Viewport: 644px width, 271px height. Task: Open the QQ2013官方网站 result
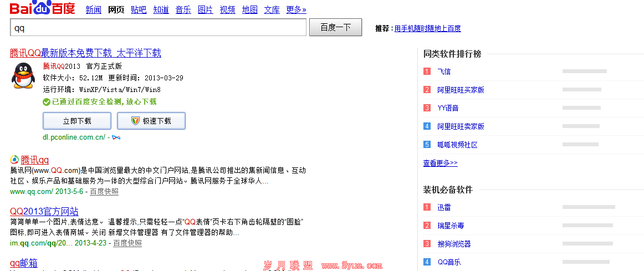pos(44,211)
